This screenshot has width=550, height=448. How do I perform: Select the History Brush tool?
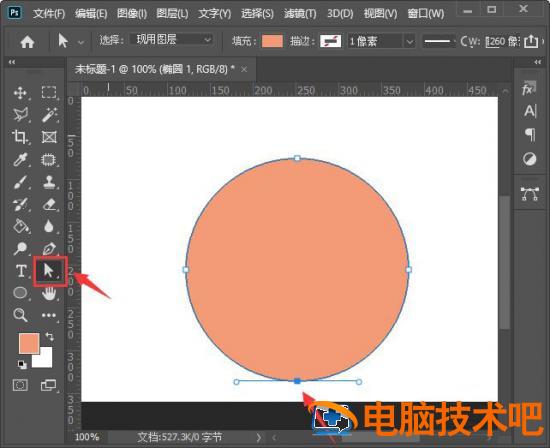pyautogui.click(x=20, y=205)
